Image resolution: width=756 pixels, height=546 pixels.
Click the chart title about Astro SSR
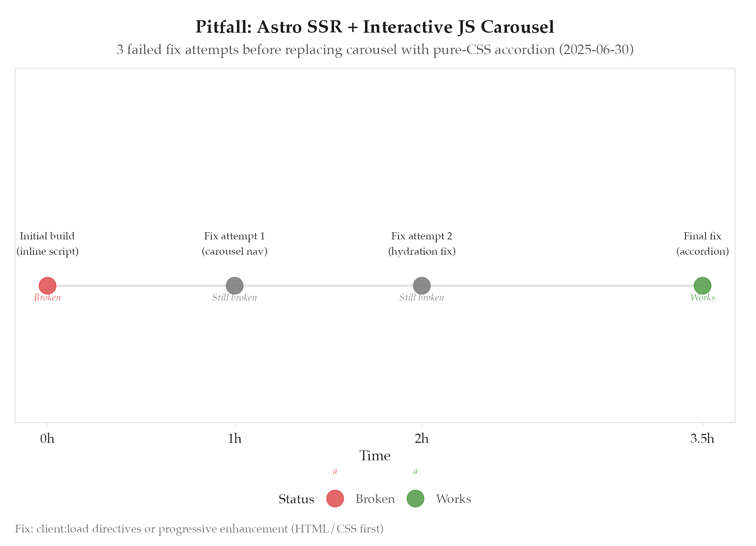(375, 27)
